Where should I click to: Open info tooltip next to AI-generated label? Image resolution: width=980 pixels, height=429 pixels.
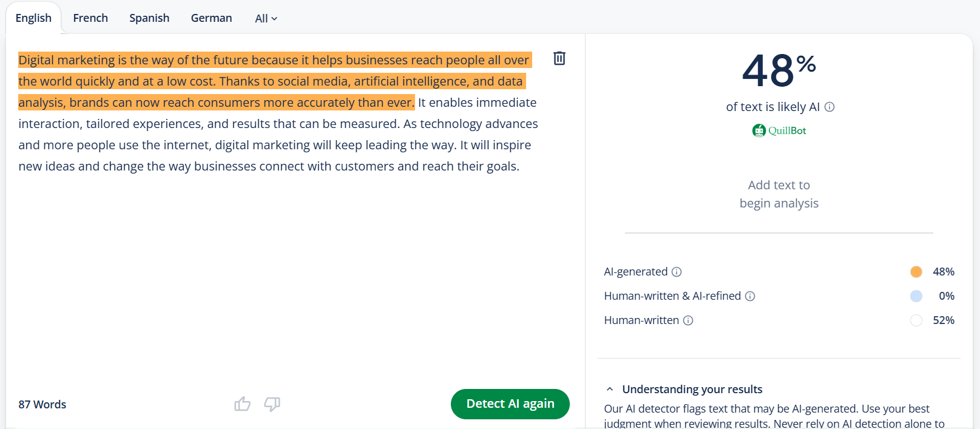(x=677, y=272)
